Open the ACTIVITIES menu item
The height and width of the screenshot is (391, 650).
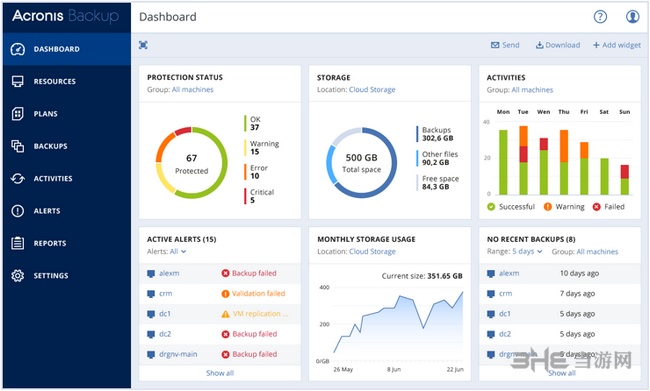[67, 178]
